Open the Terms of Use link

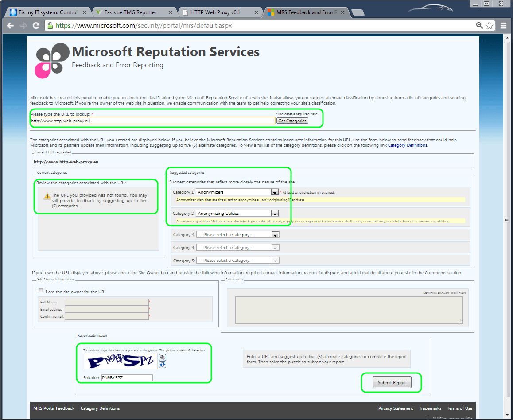coord(459,408)
